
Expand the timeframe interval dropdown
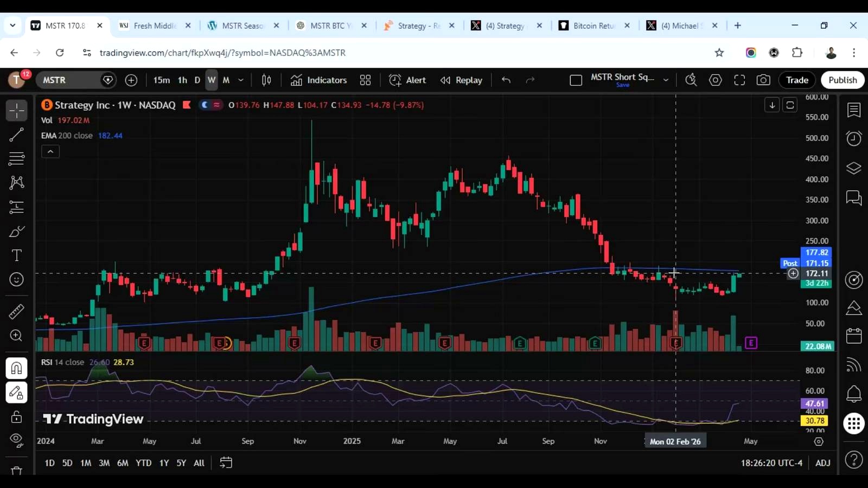pos(241,80)
